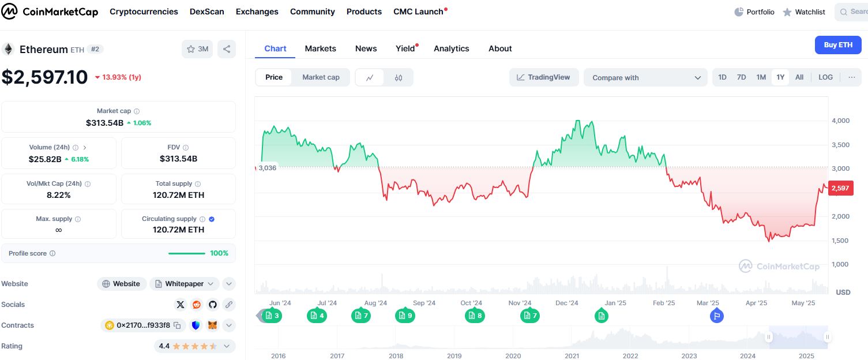Open the Exchanges menu

[x=257, y=12]
